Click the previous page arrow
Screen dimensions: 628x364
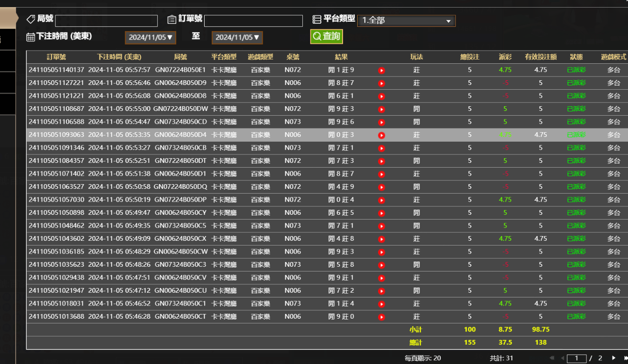click(x=562, y=358)
